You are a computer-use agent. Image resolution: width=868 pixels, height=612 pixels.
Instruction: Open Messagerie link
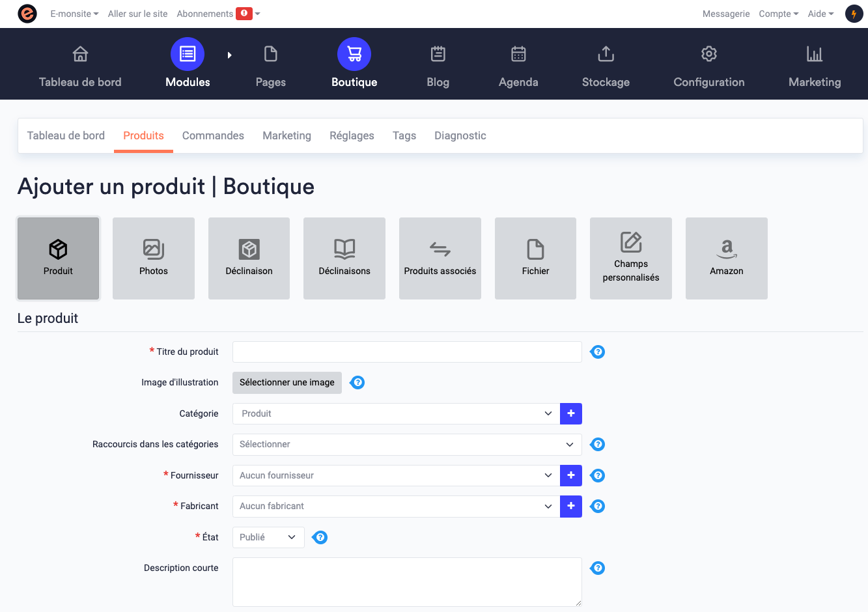point(726,14)
